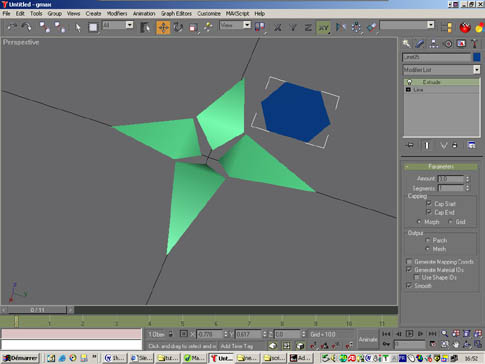Click the Make Unique icon below stack
This screenshot has height=364, width=485.
[x=444, y=145]
